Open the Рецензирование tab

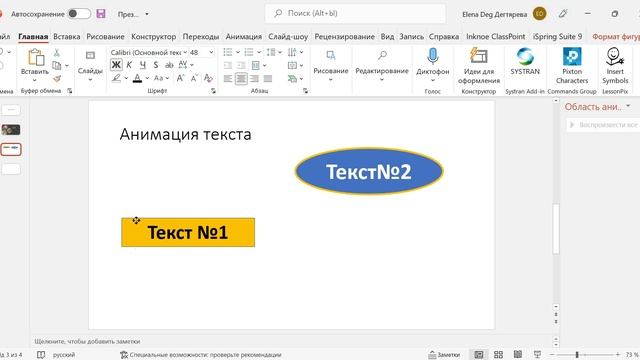click(x=344, y=36)
